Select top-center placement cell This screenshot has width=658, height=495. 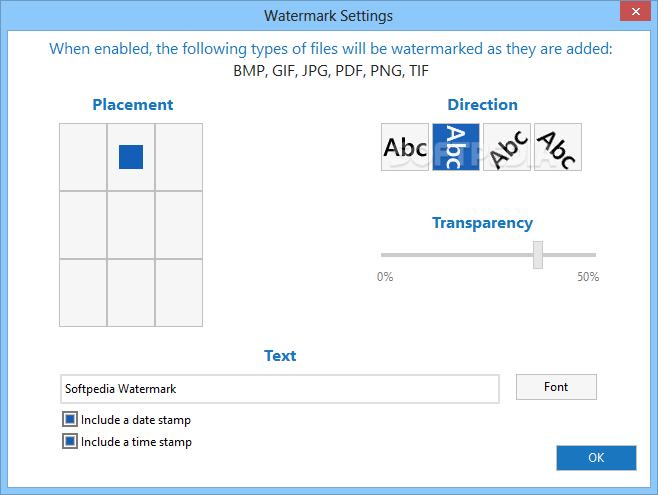point(131,157)
